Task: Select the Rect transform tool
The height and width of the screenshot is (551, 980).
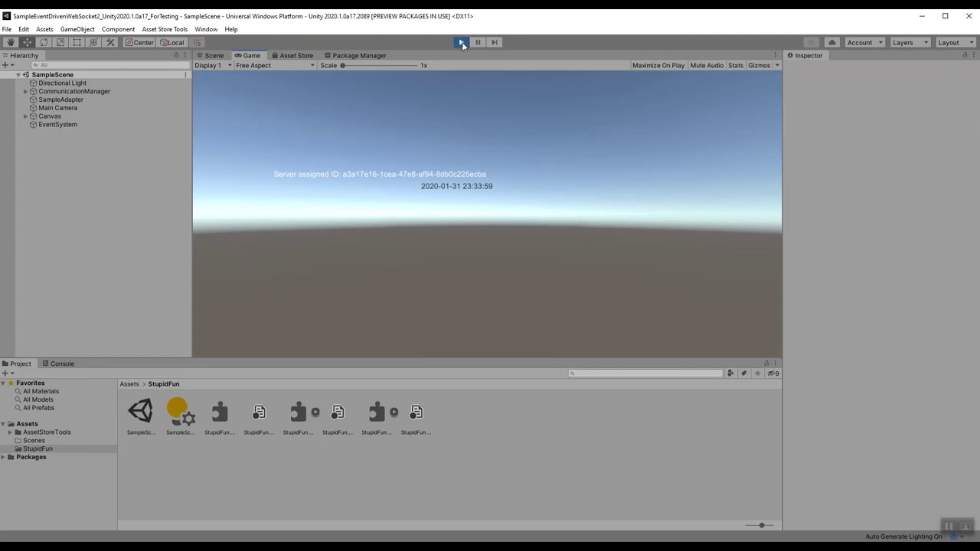Action: [77, 42]
